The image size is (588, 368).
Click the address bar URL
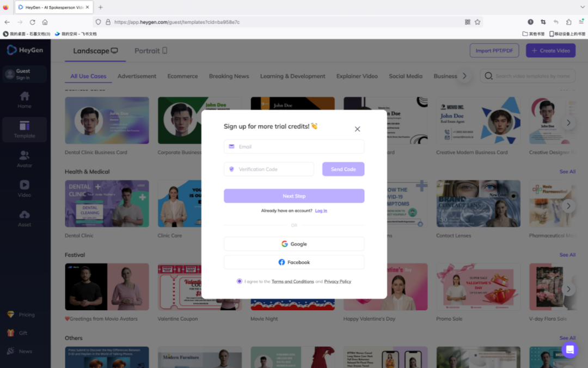pyautogui.click(x=176, y=22)
